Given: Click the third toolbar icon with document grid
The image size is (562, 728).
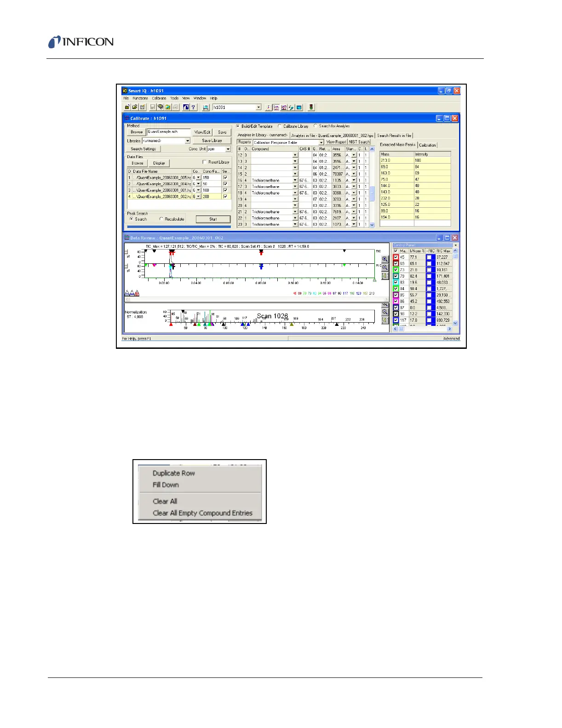Looking at the screenshot, I should coord(143,107).
